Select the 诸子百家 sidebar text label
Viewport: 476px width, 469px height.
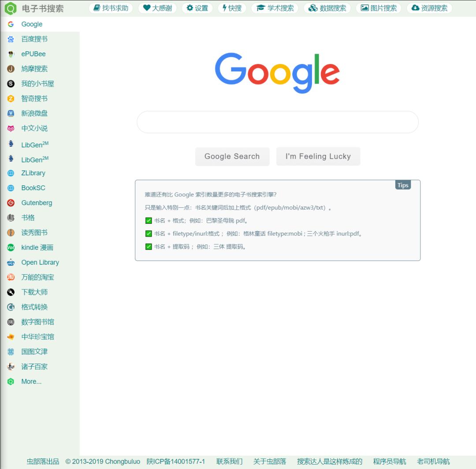[34, 367]
